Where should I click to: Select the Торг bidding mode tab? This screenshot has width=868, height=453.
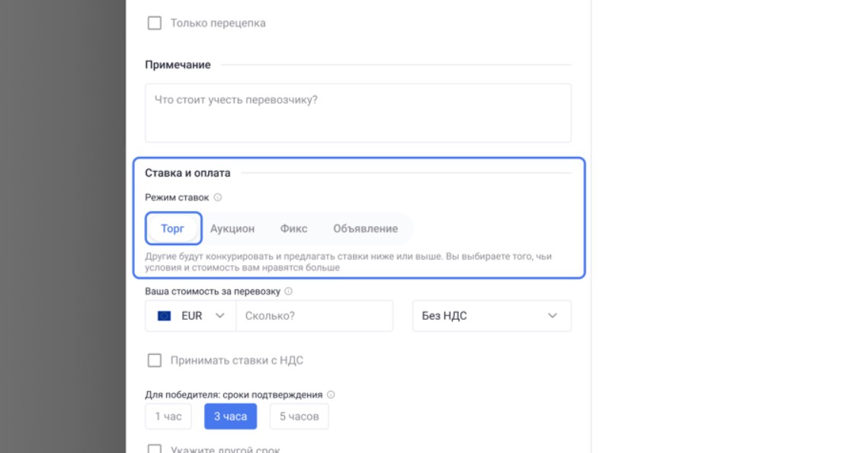[173, 228]
